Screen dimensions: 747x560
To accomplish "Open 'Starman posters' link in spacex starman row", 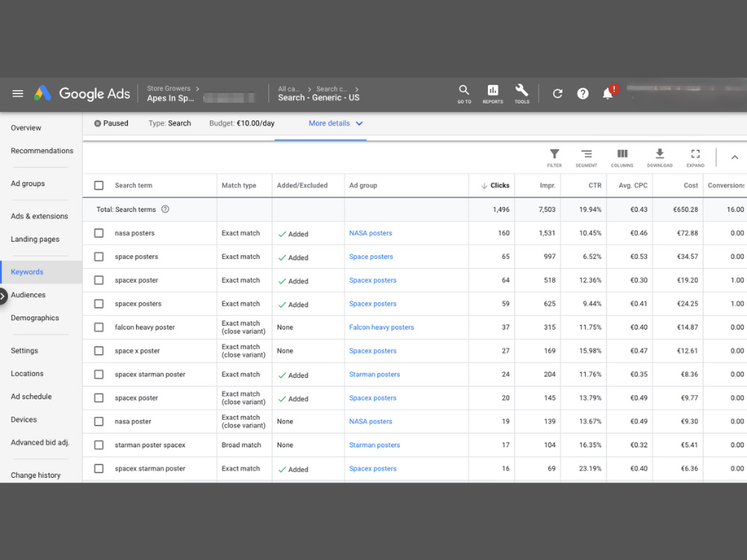I will point(374,374).
